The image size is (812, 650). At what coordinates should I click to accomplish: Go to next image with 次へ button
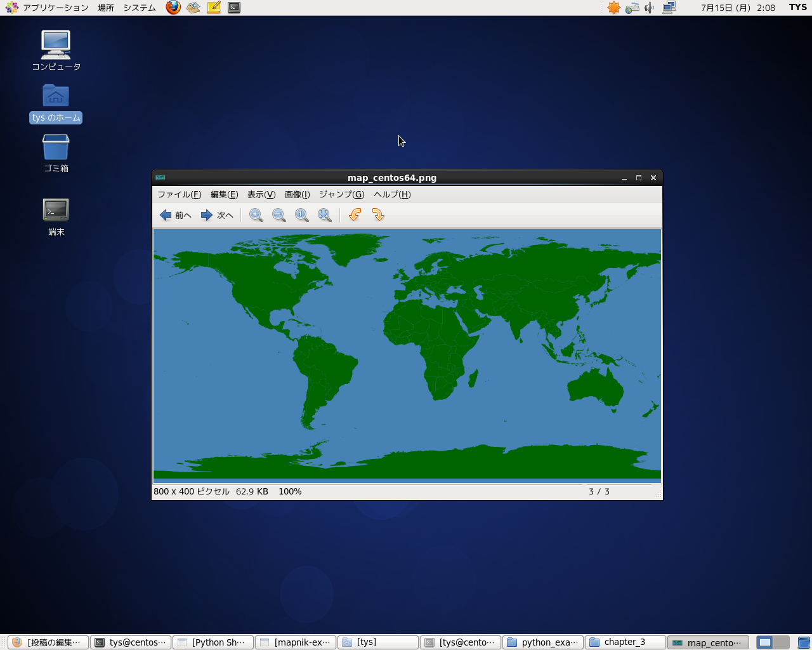point(217,215)
